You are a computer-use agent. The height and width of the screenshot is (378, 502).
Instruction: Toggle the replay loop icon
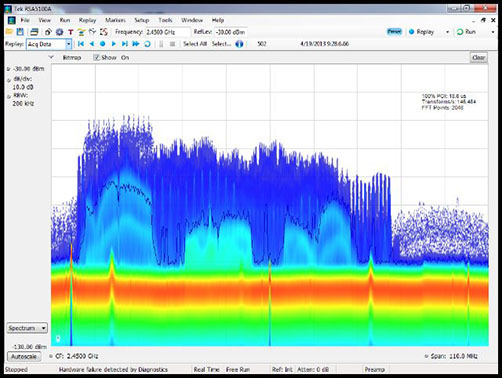(147, 44)
